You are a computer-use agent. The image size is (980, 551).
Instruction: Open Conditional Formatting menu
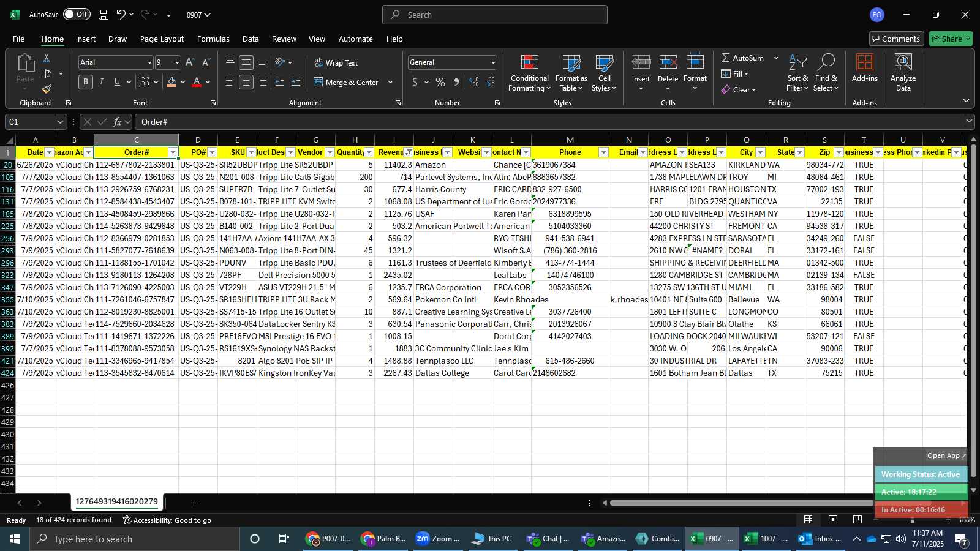pos(529,73)
